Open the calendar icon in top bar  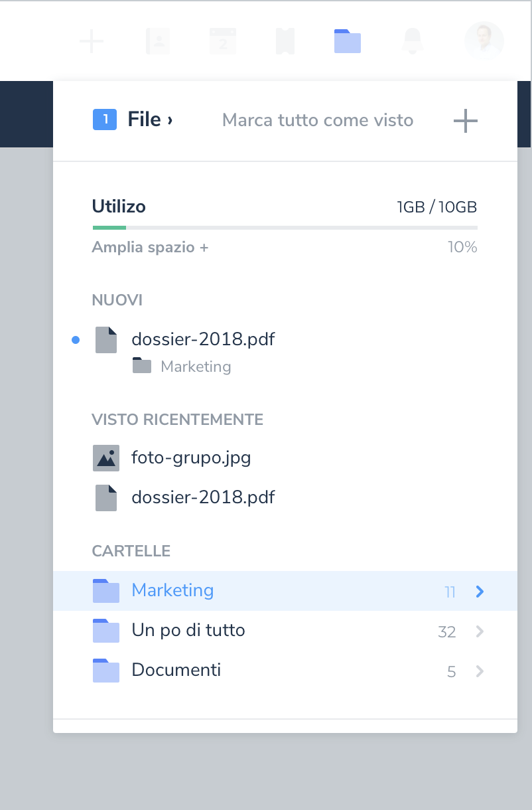[x=223, y=41]
